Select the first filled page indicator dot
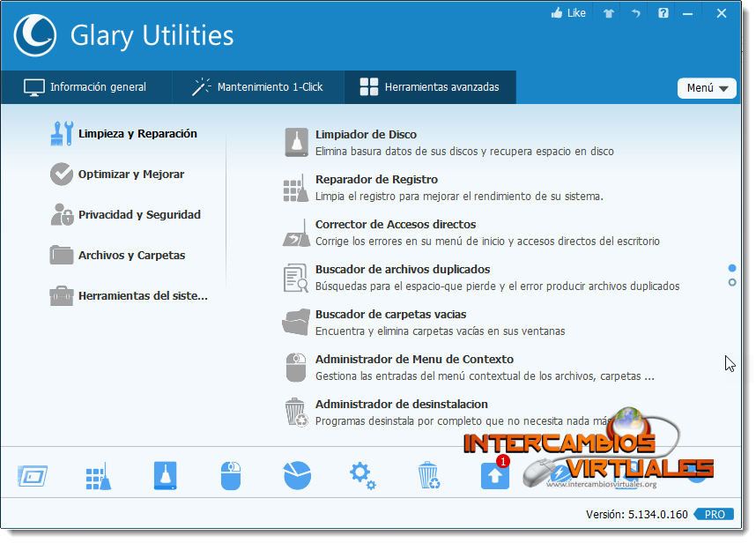The height and width of the screenshot is (543, 756). pyautogui.click(x=732, y=268)
